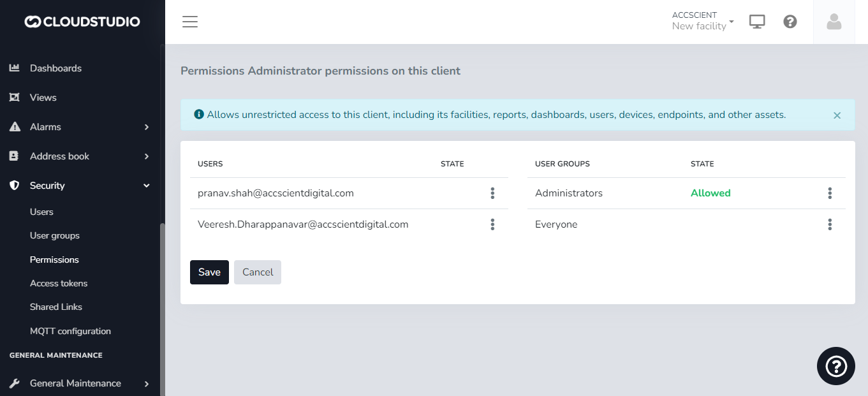
Task: Open options menu for pranav.shah user row
Action: 492,193
